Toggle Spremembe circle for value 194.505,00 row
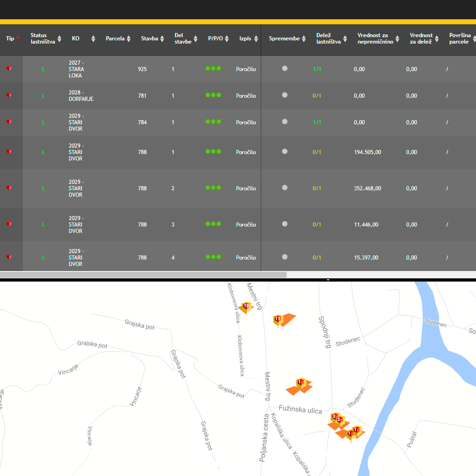476x476 pixels. (x=285, y=151)
